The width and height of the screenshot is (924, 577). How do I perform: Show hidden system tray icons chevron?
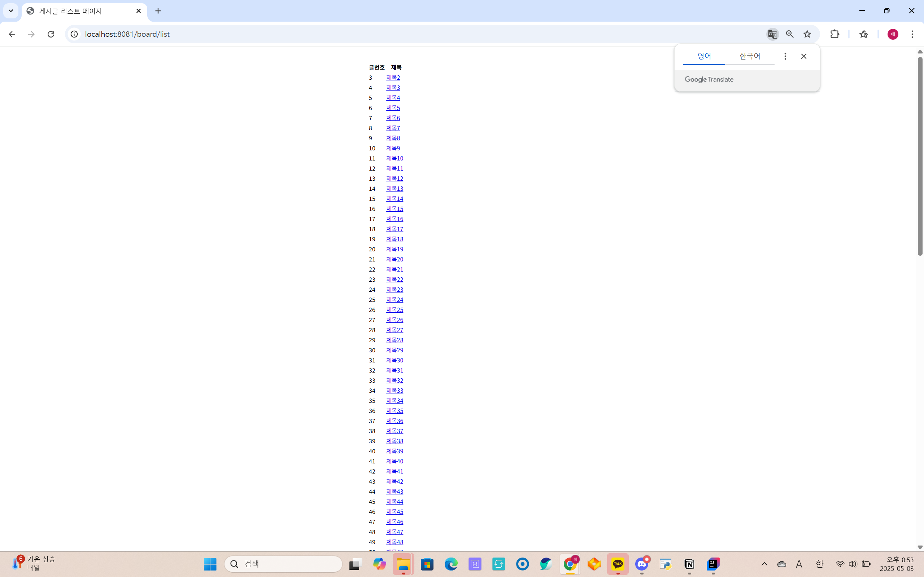764,564
